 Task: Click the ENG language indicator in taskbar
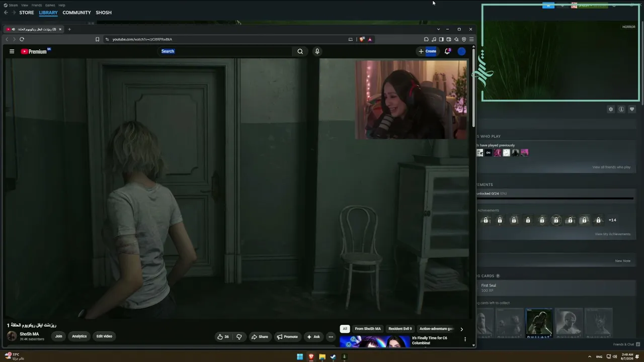click(x=599, y=357)
